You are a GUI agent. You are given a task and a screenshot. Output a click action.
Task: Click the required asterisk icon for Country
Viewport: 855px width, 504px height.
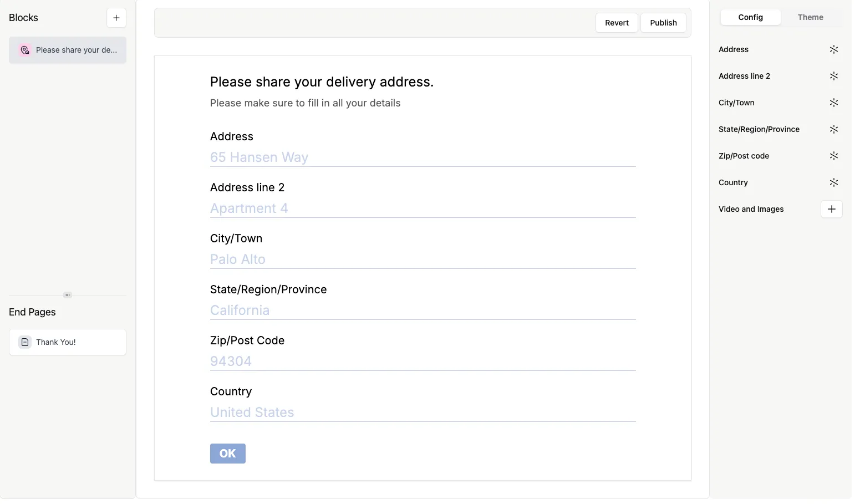(834, 182)
